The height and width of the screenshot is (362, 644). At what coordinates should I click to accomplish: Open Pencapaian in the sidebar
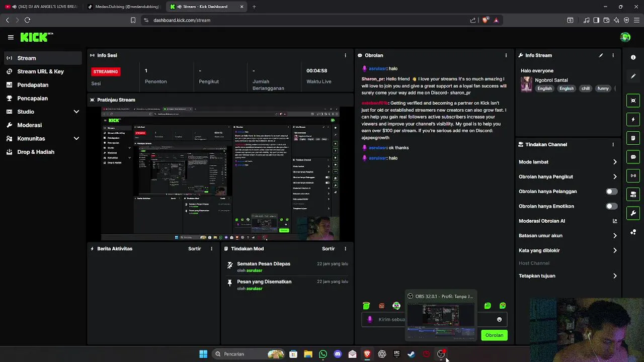click(x=43, y=99)
